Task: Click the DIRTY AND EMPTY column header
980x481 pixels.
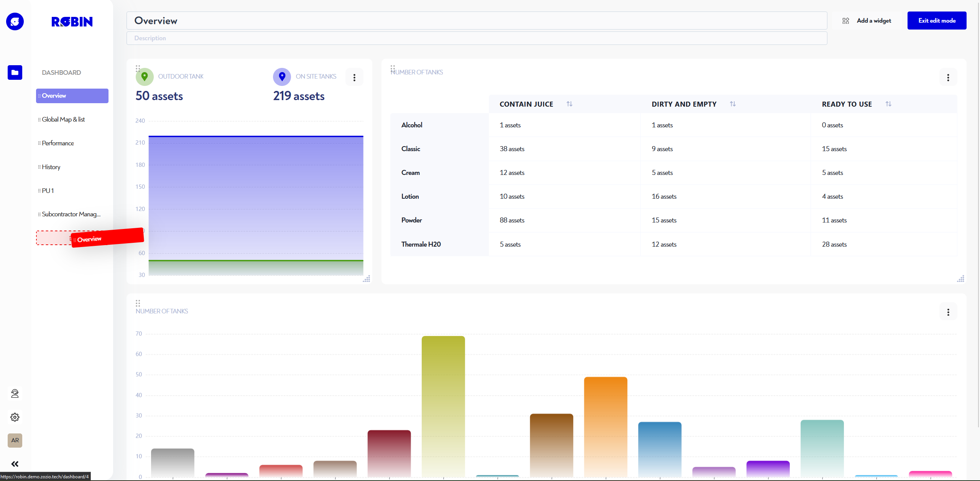Action: pyautogui.click(x=684, y=104)
